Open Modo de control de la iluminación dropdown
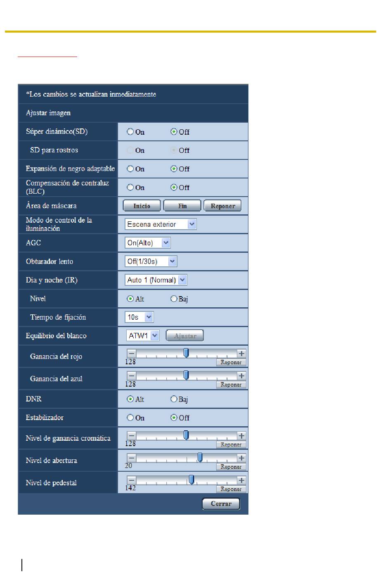 (x=161, y=224)
